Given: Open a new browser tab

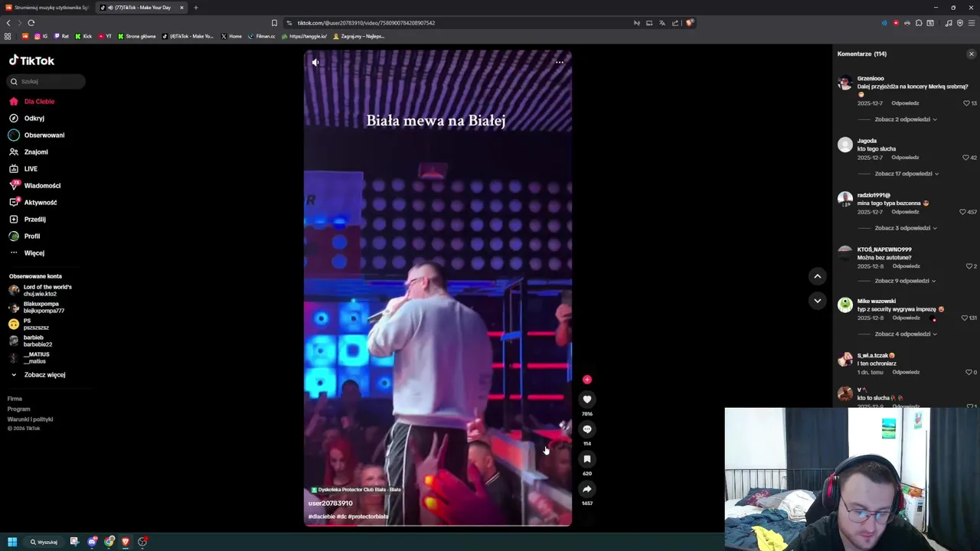Looking at the screenshot, I should click(196, 8).
